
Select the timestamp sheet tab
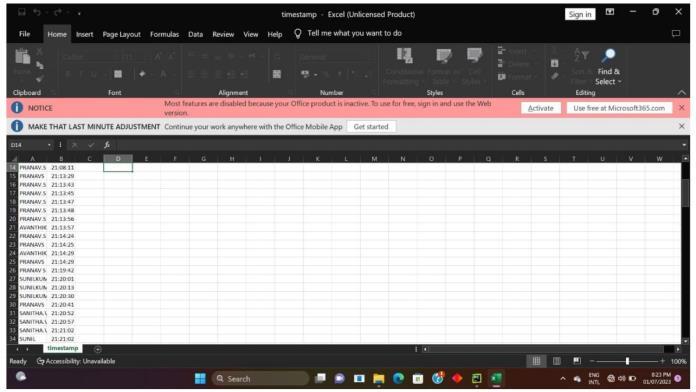pyautogui.click(x=63, y=348)
